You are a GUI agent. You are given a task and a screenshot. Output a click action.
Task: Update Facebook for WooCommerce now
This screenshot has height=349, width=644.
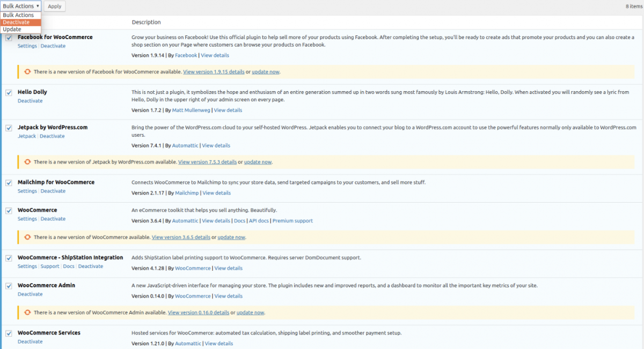(266, 72)
